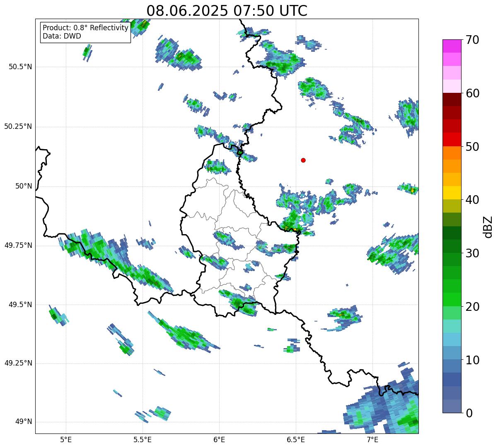Click the orange colorbar segment below 50
The image size is (498, 448).
pos(452,153)
